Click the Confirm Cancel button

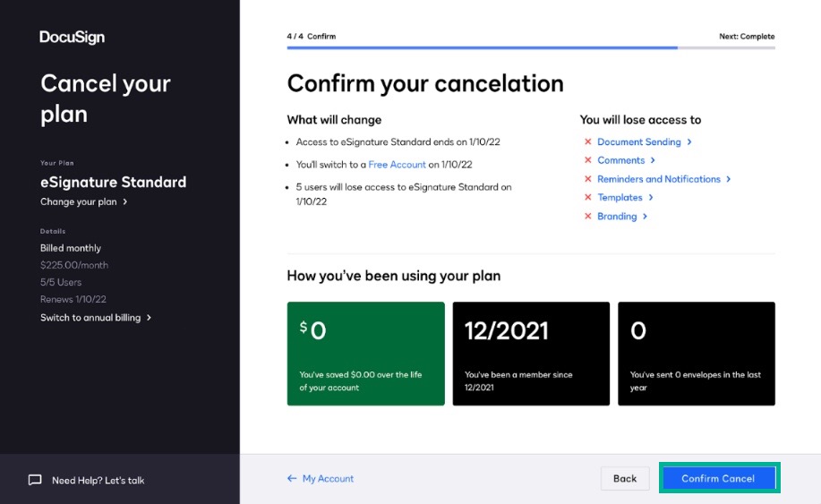pos(720,478)
